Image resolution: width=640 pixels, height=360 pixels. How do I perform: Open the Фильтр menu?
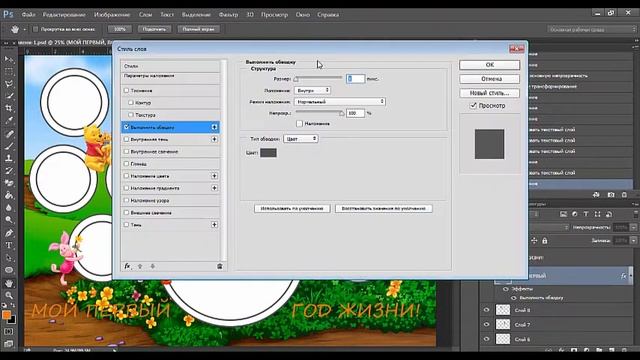coord(228,15)
